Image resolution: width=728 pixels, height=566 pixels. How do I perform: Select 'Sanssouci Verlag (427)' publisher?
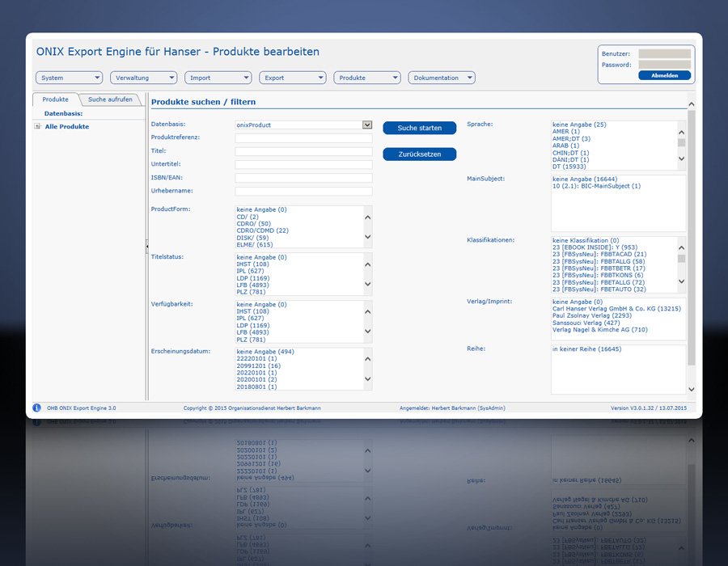(586, 323)
